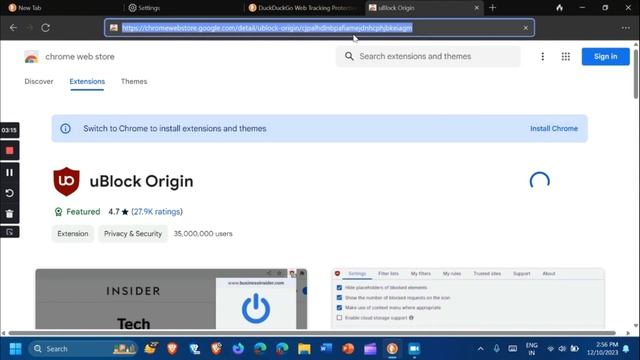Image resolution: width=640 pixels, height=360 pixels.
Task: Open the Google apps grid
Action: pos(565,57)
